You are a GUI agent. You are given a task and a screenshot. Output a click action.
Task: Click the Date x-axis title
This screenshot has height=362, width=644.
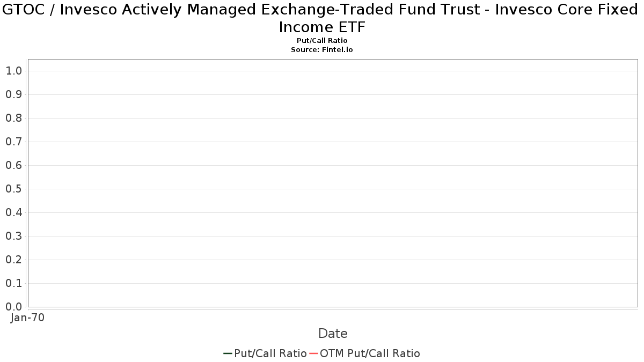[333, 334]
